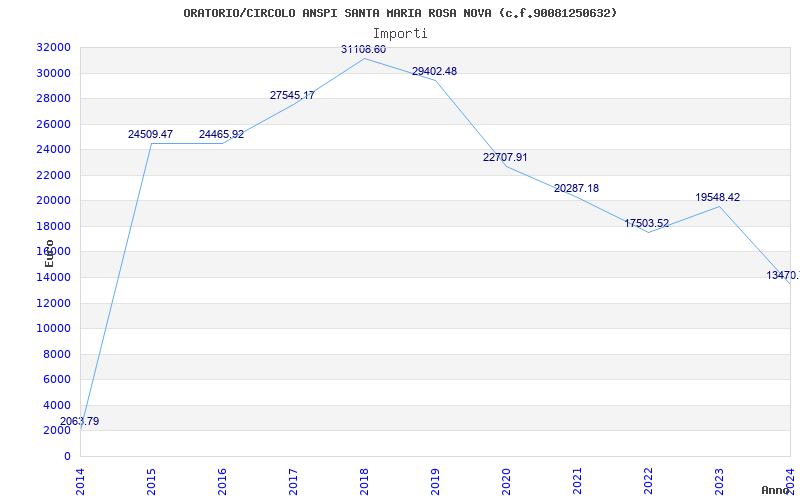Click the y-axis value 18000
Image resolution: width=800 pixels, height=500 pixels.
coord(53,226)
